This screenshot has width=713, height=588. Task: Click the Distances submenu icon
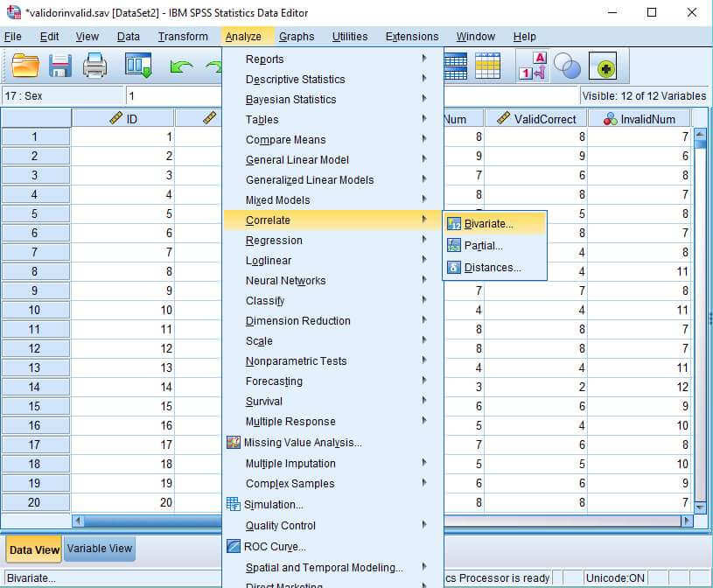[454, 268]
